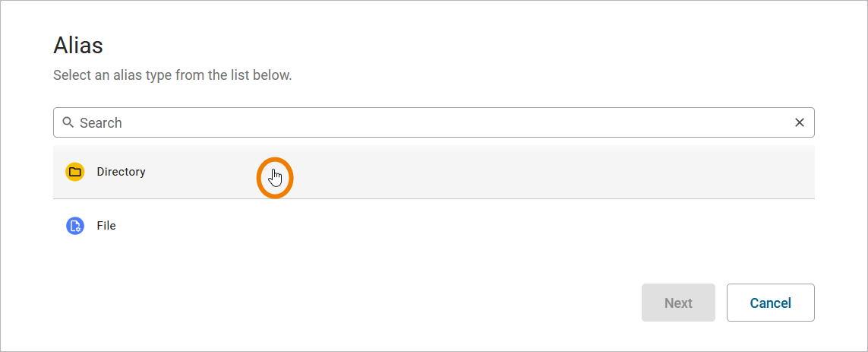Click the Cancel button label text
This screenshot has height=352, width=868.
point(770,303)
